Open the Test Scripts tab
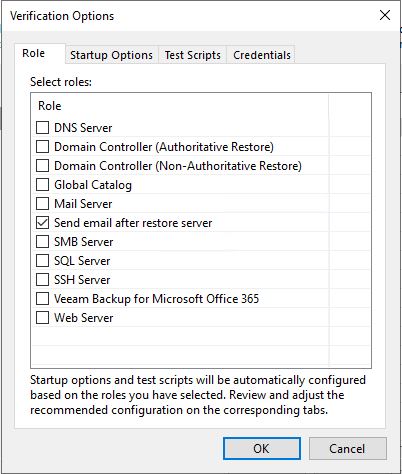This screenshot has height=474, width=402. (193, 55)
